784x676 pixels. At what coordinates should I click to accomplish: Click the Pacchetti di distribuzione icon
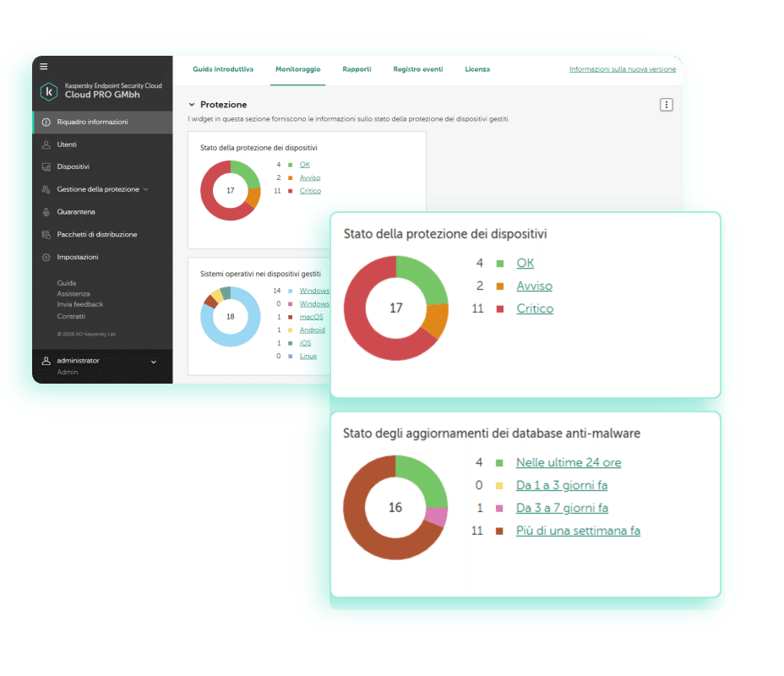(x=46, y=235)
